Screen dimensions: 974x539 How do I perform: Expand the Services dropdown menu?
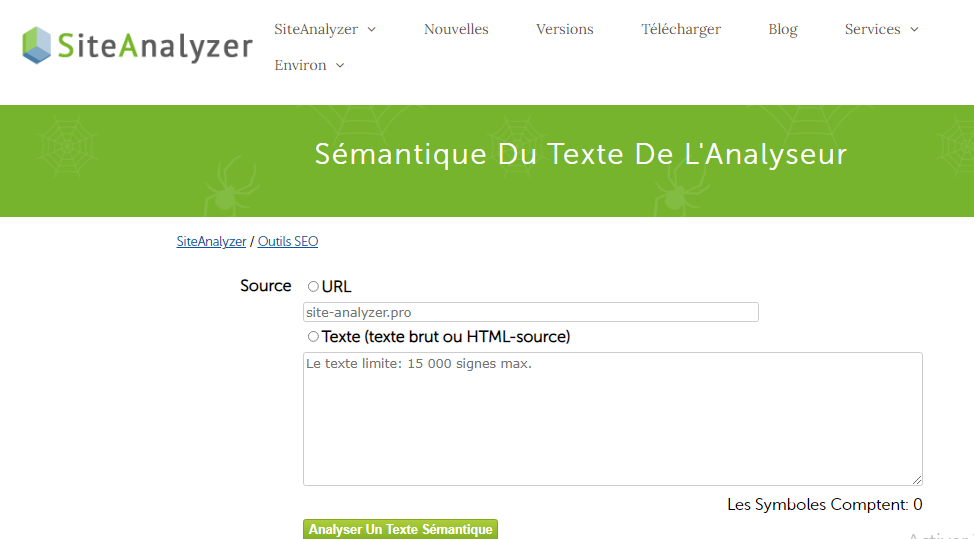881,29
